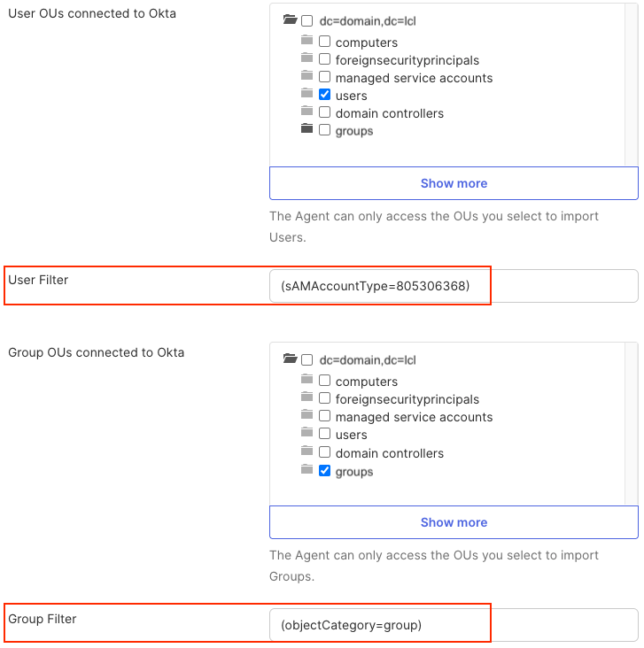The height and width of the screenshot is (648, 644).
Task: Check the computers checkbox in User OUs
Action: pos(325,42)
